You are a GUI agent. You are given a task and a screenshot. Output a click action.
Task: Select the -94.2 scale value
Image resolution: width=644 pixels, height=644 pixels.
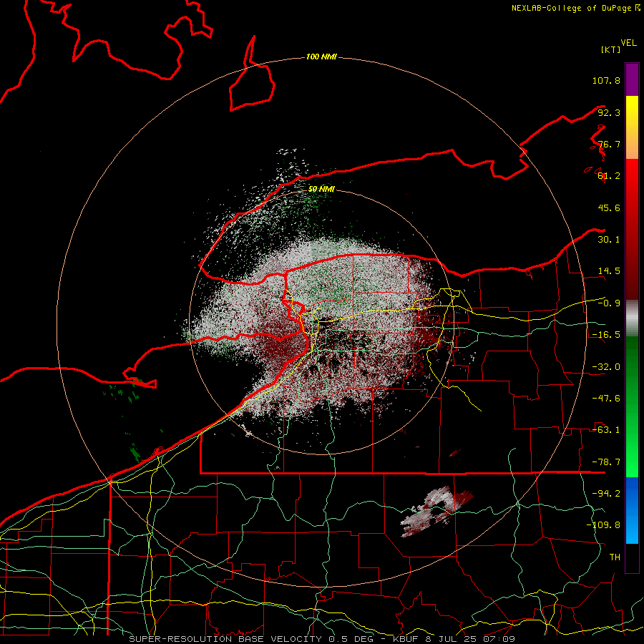click(606, 494)
